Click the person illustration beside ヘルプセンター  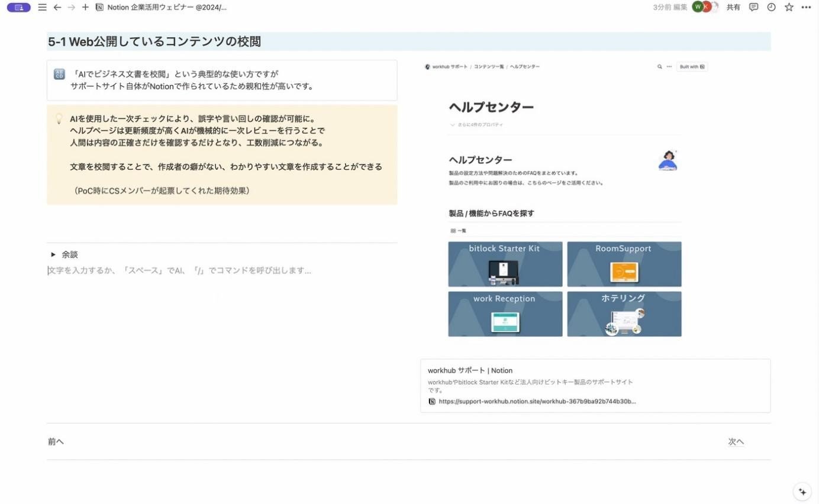(x=668, y=160)
